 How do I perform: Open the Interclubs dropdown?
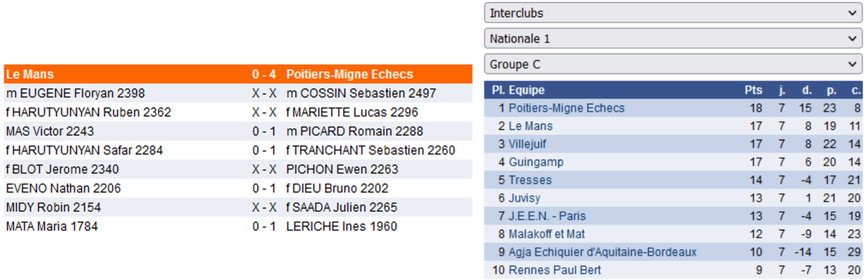(672, 13)
